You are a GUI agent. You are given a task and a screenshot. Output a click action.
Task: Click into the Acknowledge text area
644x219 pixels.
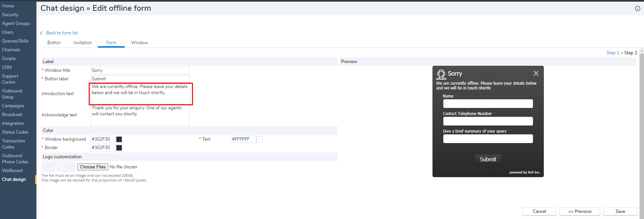coord(140,115)
